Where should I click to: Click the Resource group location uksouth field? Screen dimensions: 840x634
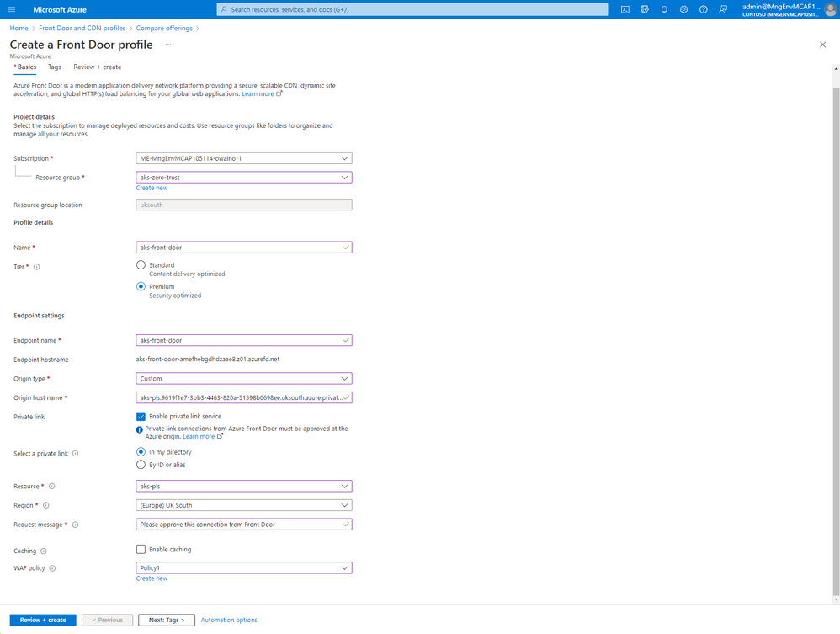pyautogui.click(x=244, y=205)
